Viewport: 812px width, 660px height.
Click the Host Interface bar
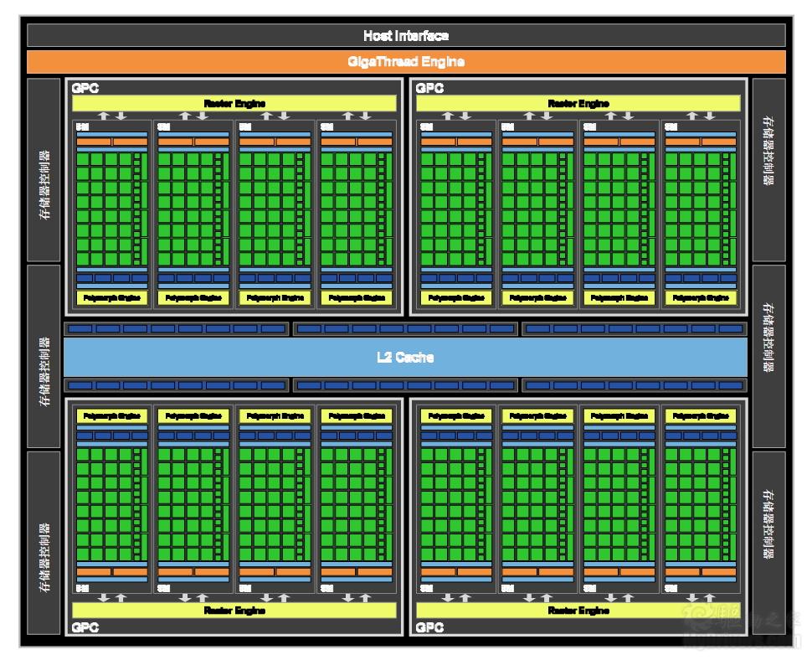point(406,35)
